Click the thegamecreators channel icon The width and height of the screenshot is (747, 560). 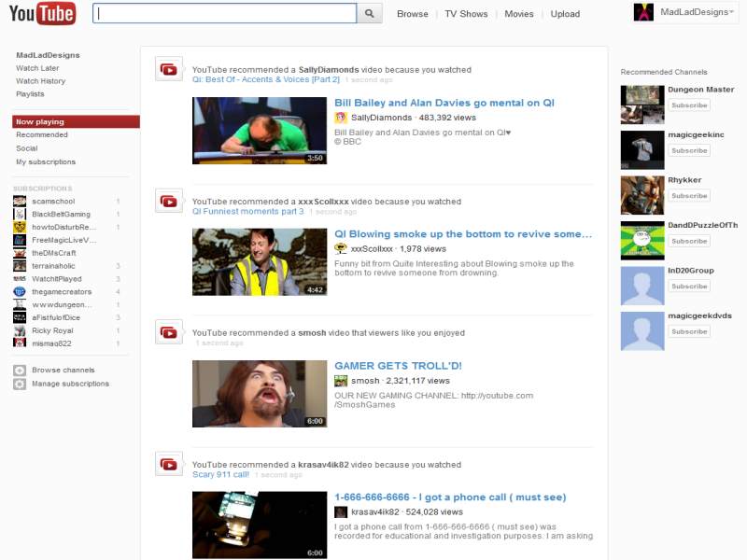(x=20, y=291)
